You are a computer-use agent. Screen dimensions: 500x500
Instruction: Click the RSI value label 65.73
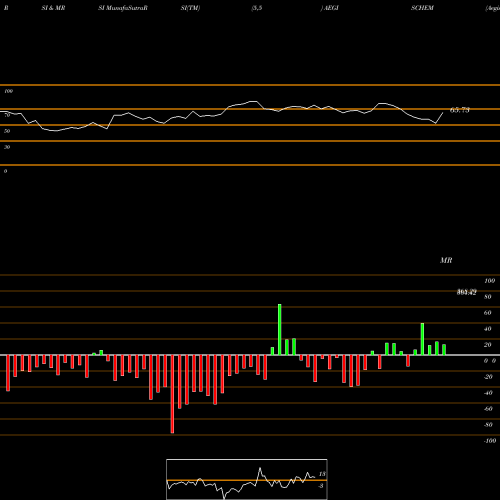click(x=460, y=110)
